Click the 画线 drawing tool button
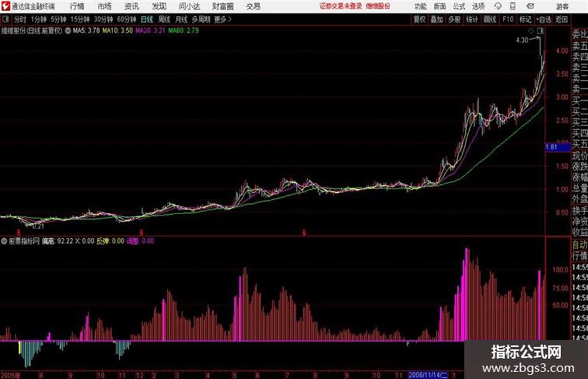This screenshot has width=588, height=379. point(490,19)
